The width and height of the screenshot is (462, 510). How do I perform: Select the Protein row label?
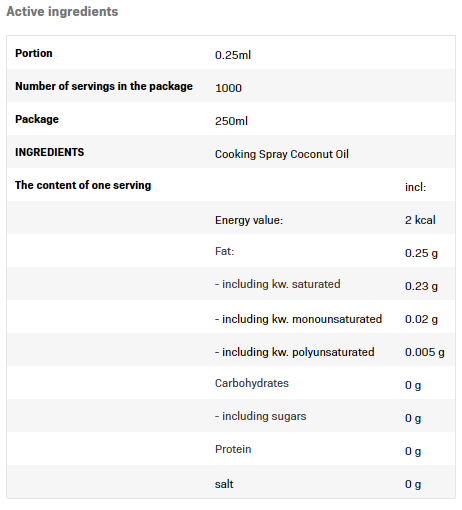pyautogui.click(x=233, y=449)
